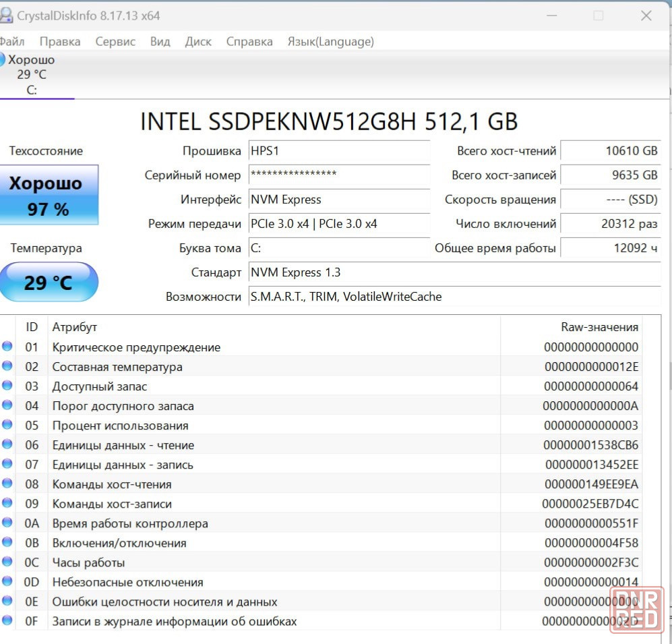Click the Хорошо 97 % health status button
672x644 pixels.
[x=49, y=195]
